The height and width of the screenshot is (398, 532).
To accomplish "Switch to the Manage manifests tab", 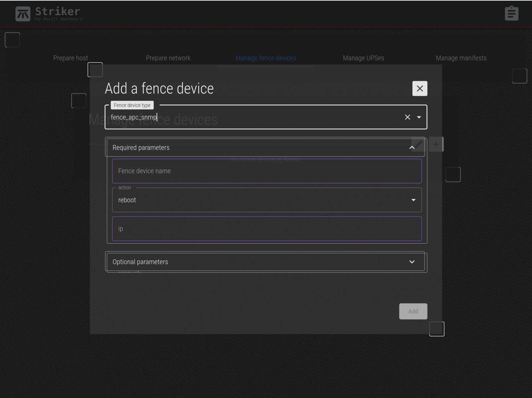I will 461,58.
